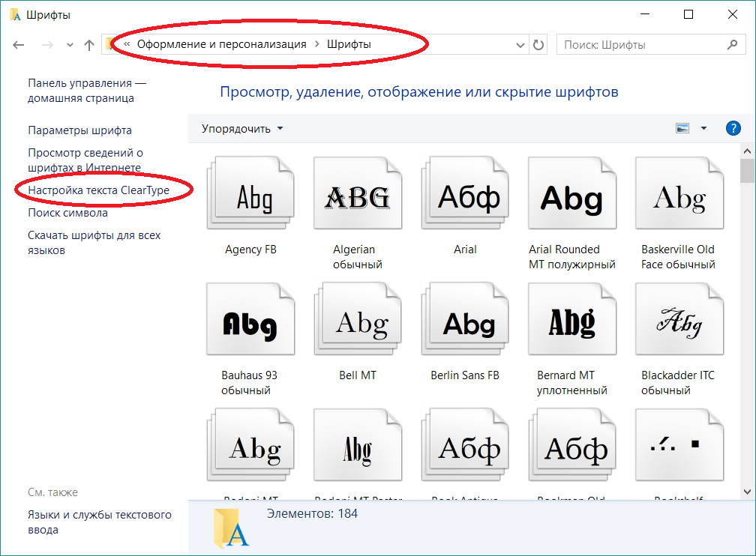Click the Bauhaus 93 font icon
The image size is (756, 556).
point(251,322)
